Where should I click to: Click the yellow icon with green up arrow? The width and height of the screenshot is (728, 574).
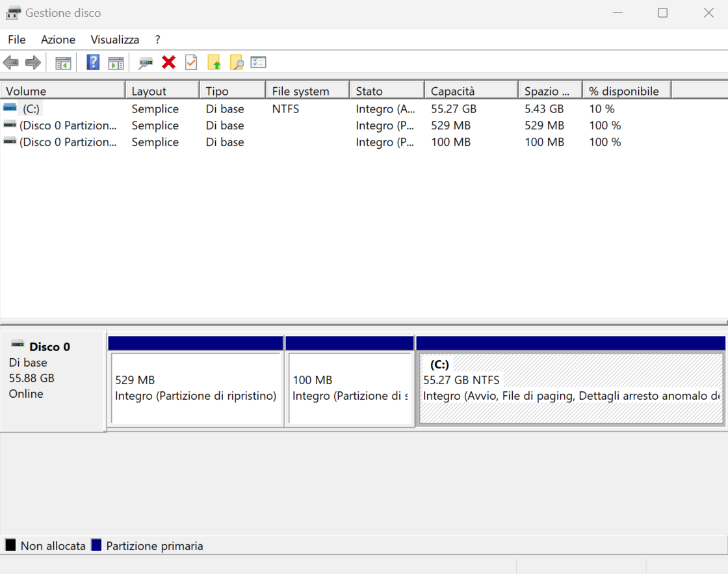[x=214, y=62]
